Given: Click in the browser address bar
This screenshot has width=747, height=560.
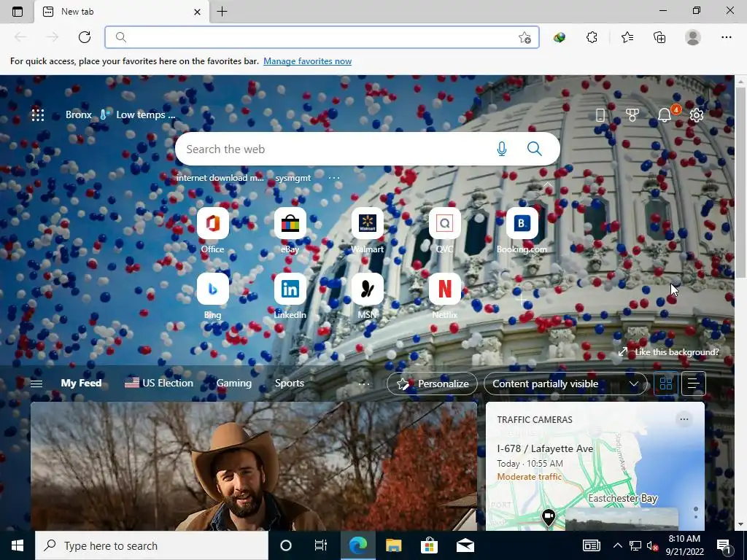Looking at the screenshot, I should [322, 37].
